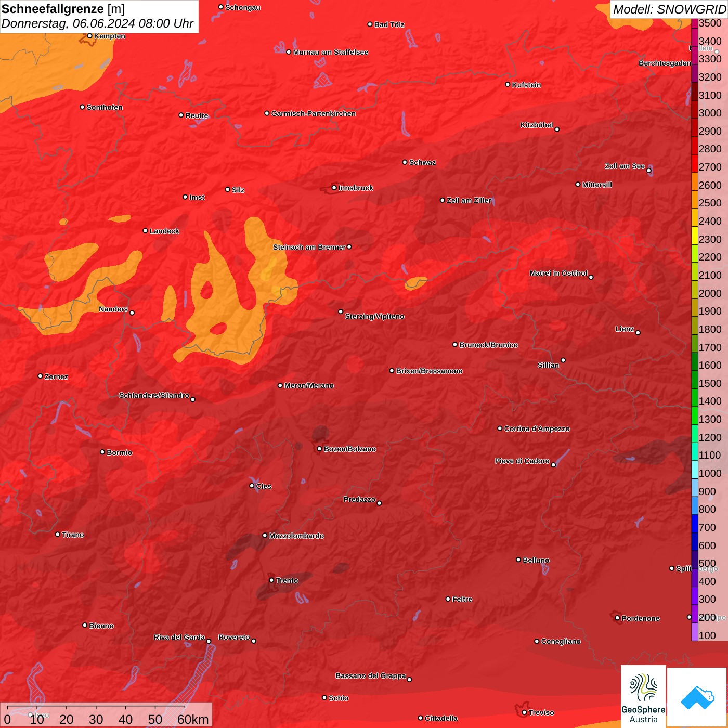The image size is (728, 728).
Task: Click the Meran/Merano label
Action: pyautogui.click(x=309, y=385)
